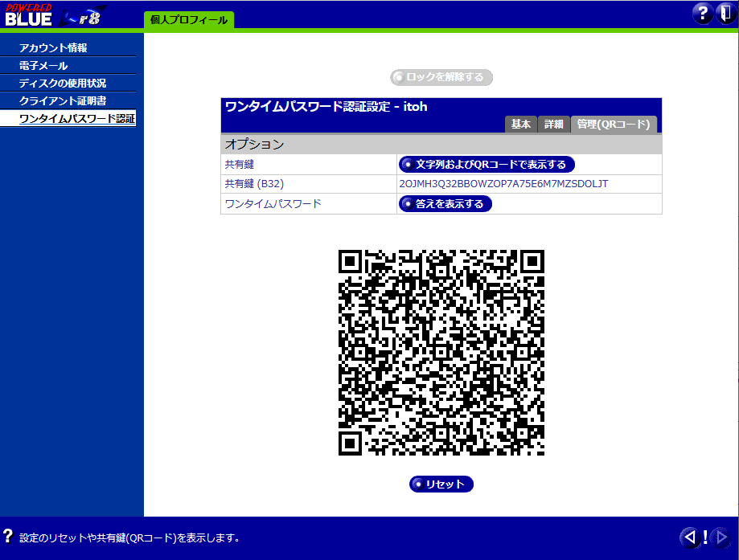Click the リセット button

(x=441, y=484)
